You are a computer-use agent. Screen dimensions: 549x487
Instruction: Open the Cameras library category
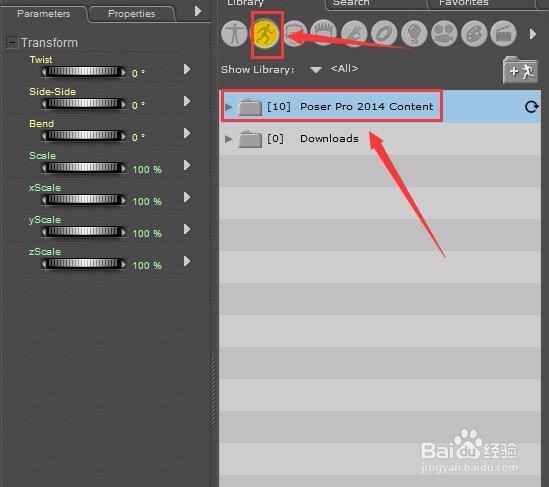[x=444, y=34]
